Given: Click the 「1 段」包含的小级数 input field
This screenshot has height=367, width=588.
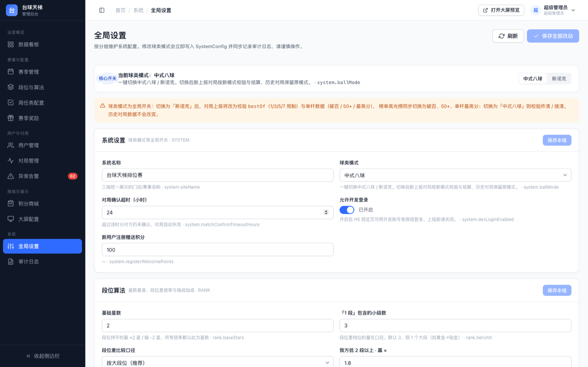Looking at the screenshot, I should [x=455, y=325].
